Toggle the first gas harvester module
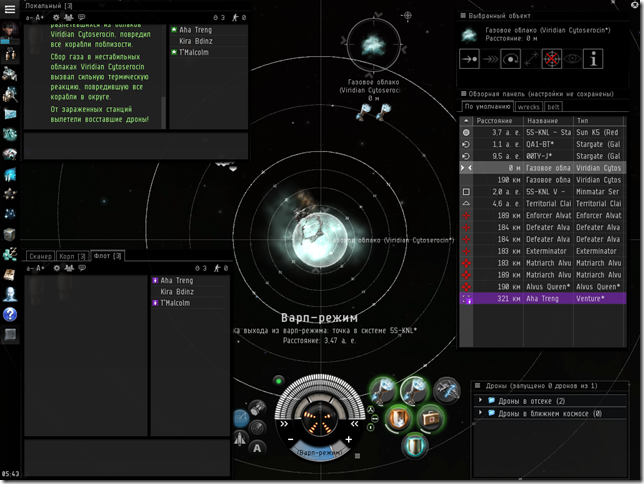The height and width of the screenshot is (484, 644). pyautogui.click(x=383, y=390)
